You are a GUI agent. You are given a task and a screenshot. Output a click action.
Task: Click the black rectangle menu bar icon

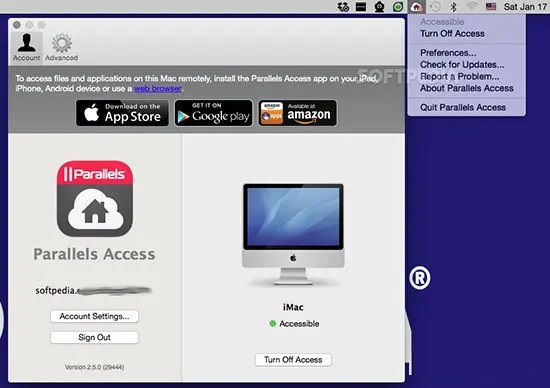coord(361,7)
